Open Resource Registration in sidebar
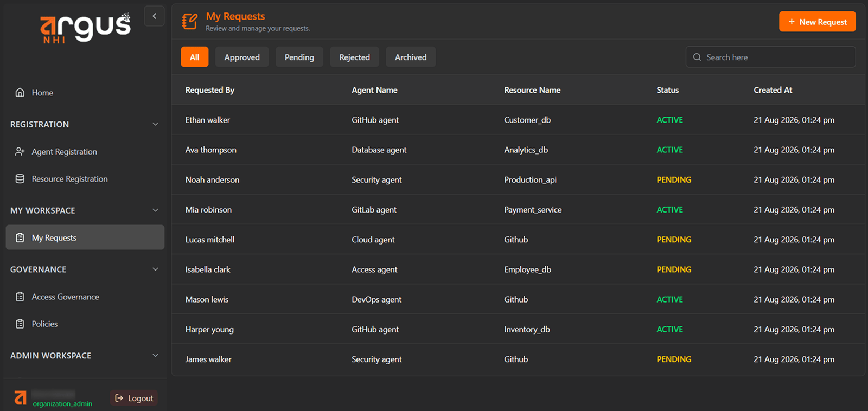 (x=85, y=179)
